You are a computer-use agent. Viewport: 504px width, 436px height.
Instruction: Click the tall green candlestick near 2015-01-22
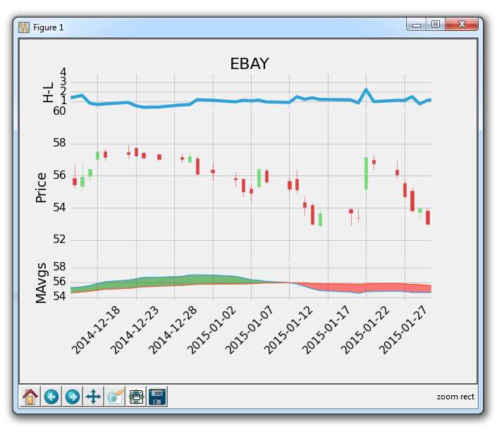tap(366, 173)
